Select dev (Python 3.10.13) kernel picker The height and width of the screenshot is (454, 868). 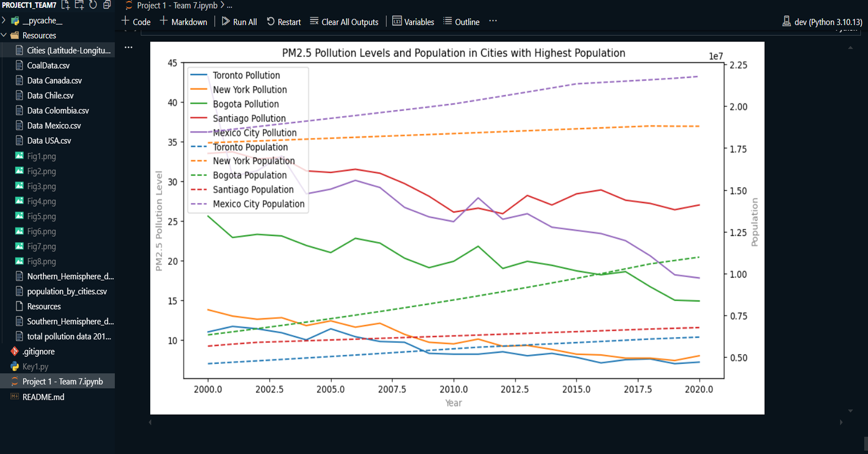pos(822,22)
